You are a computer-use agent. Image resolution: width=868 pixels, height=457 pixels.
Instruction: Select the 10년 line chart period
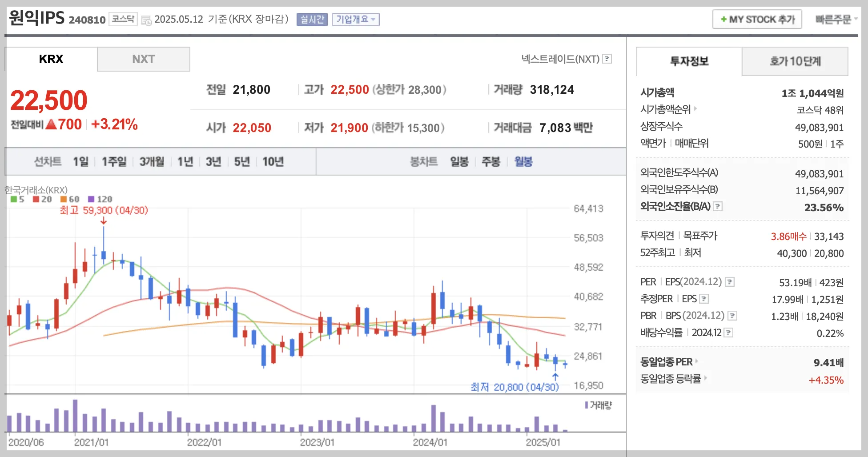273,161
